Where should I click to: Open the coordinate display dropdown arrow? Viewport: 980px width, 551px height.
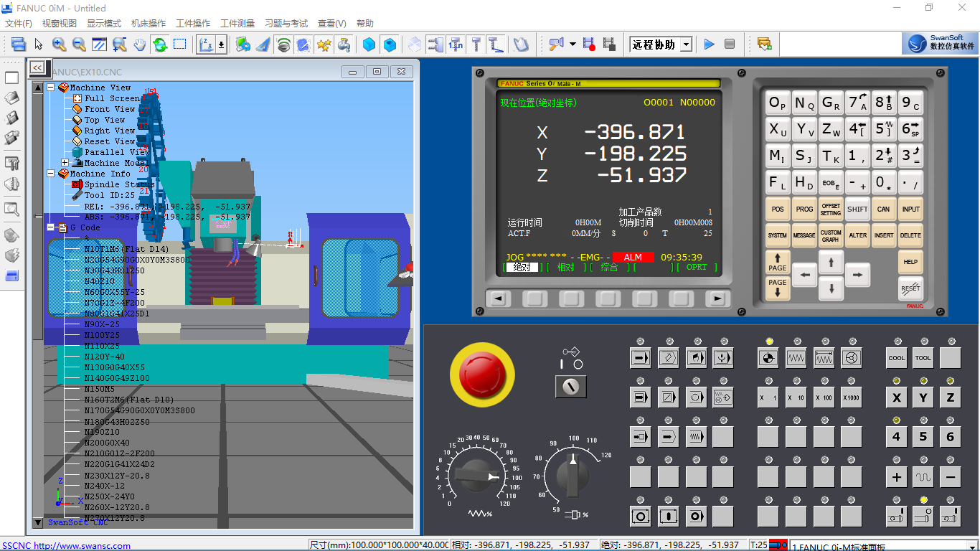pos(221,44)
